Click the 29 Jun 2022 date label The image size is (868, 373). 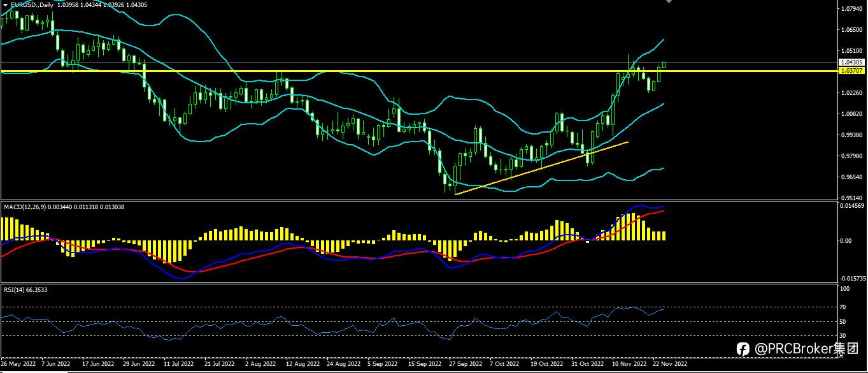coord(138,364)
